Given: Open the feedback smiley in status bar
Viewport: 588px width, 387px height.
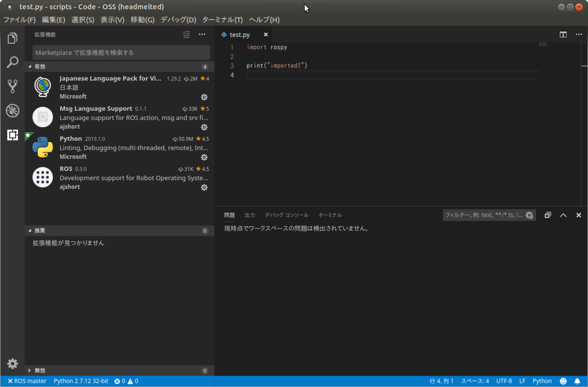Looking at the screenshot, I should (x=563, y=381).
